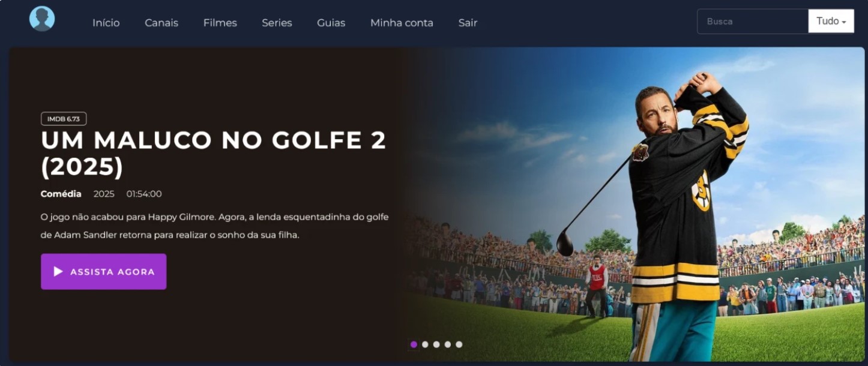
Task: Go to the fifth carousel slide dot
Action: click(459, 344)
